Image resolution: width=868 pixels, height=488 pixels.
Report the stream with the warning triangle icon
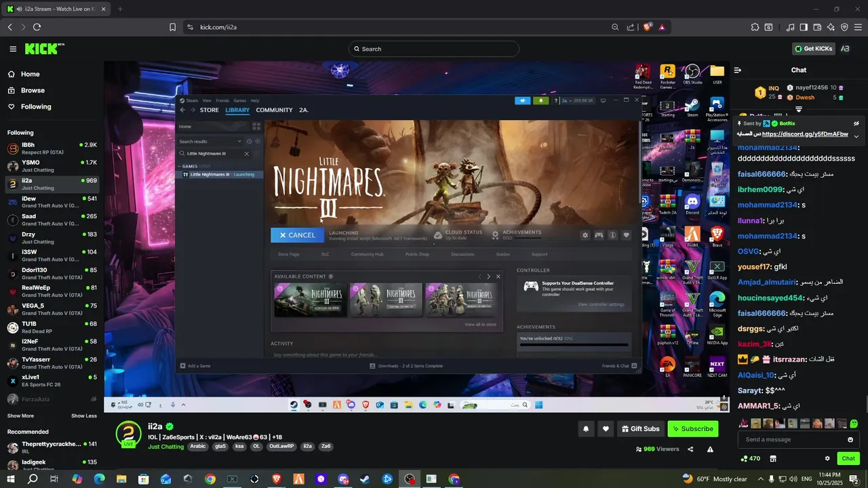pos(710,449)
